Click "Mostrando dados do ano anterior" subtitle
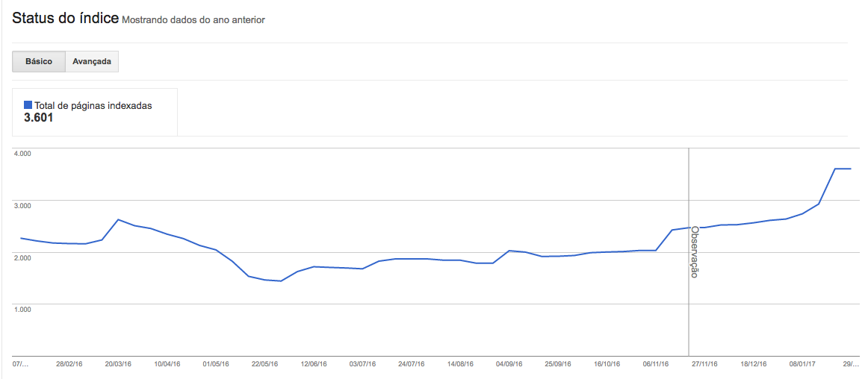 coord(193,20)
